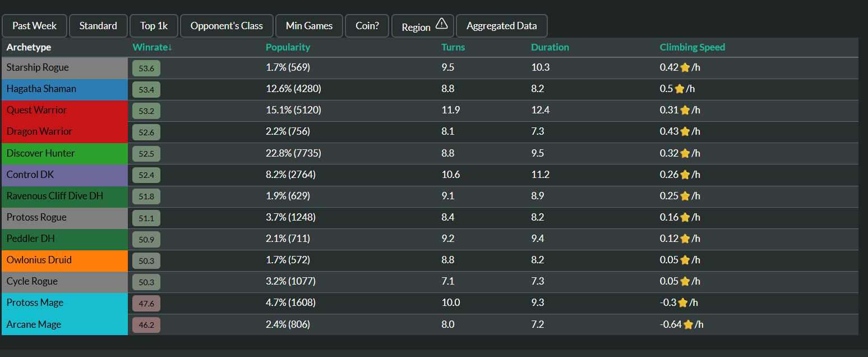Click the 53.6 winrate badge

coord(146,68)
